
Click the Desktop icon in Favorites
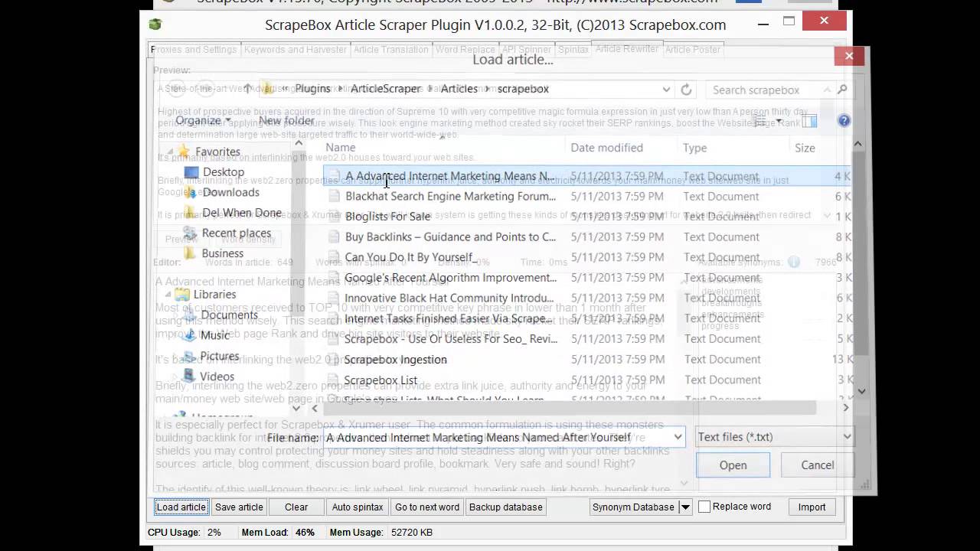(x=191, y=172)
